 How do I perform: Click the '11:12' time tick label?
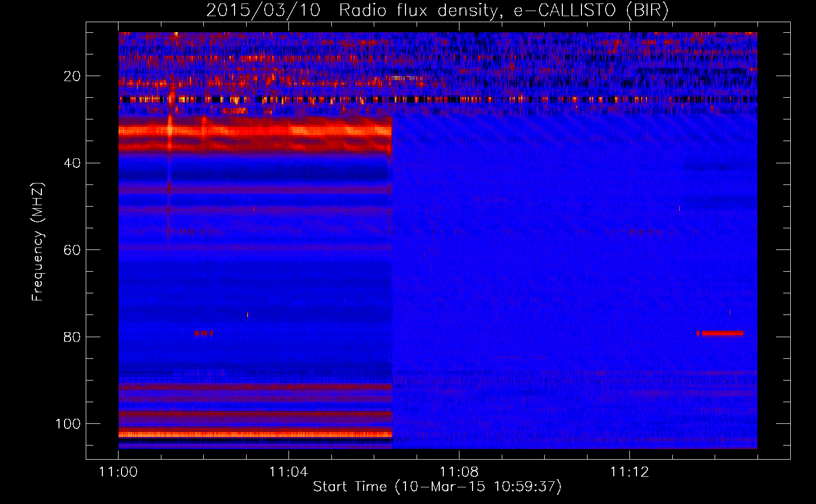[x=629, y=472]
